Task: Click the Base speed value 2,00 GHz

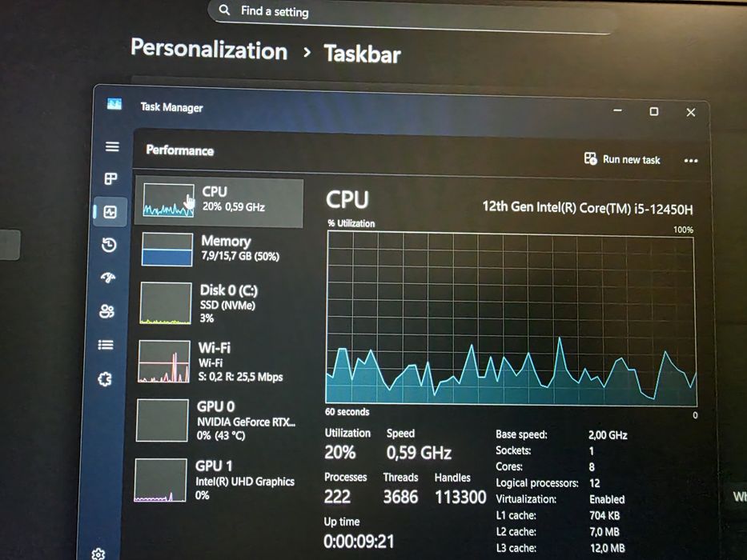Action: pyautogui.click(x=608, y=435)
